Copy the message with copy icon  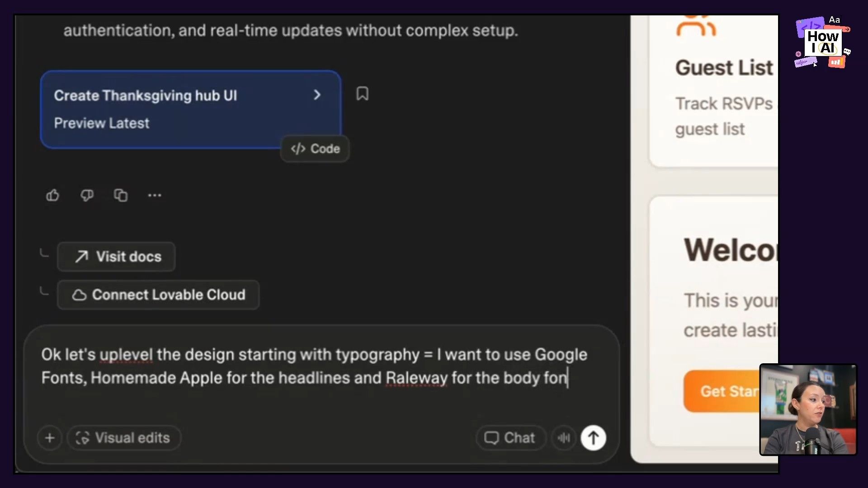121,195
